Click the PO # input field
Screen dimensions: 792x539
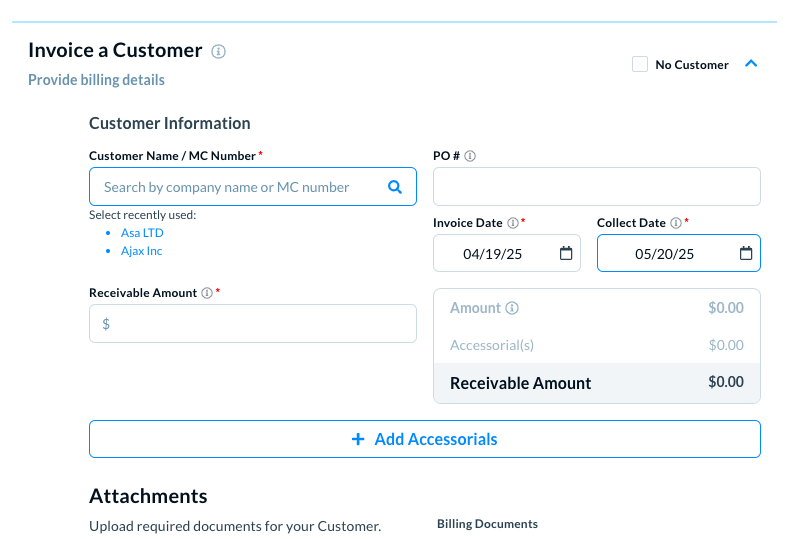coord(596,187)
